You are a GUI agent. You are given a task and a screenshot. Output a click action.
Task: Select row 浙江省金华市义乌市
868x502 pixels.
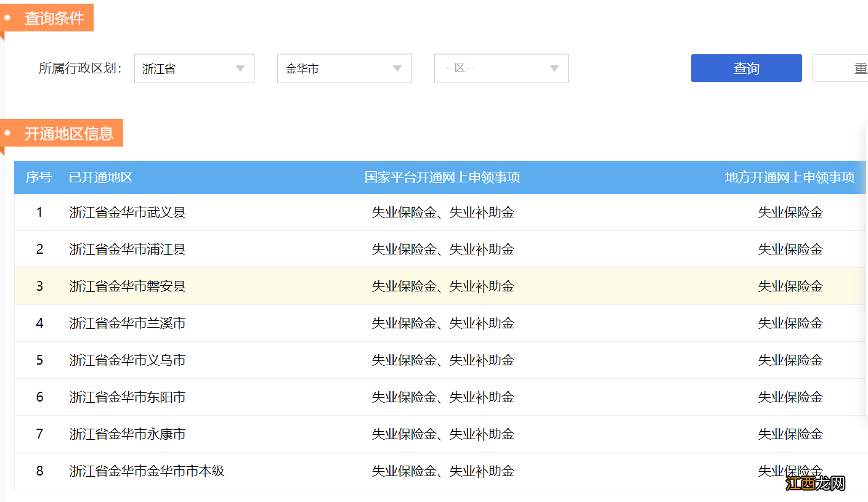440,360
